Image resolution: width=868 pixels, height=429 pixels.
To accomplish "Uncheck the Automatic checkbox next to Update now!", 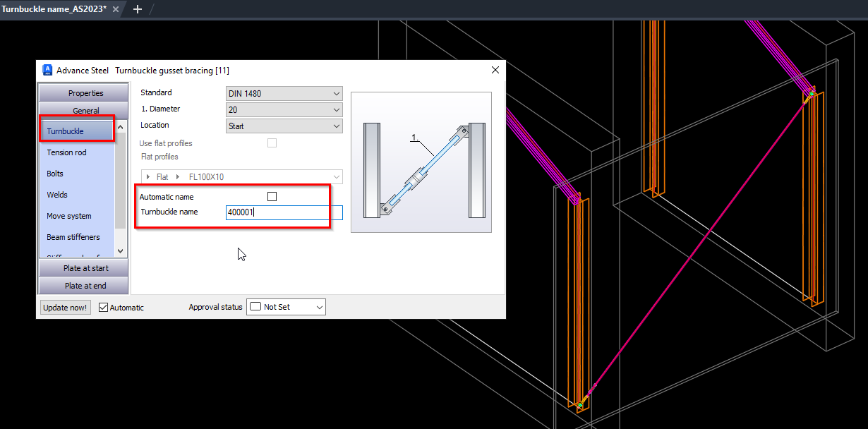I will tap(102, 307).
